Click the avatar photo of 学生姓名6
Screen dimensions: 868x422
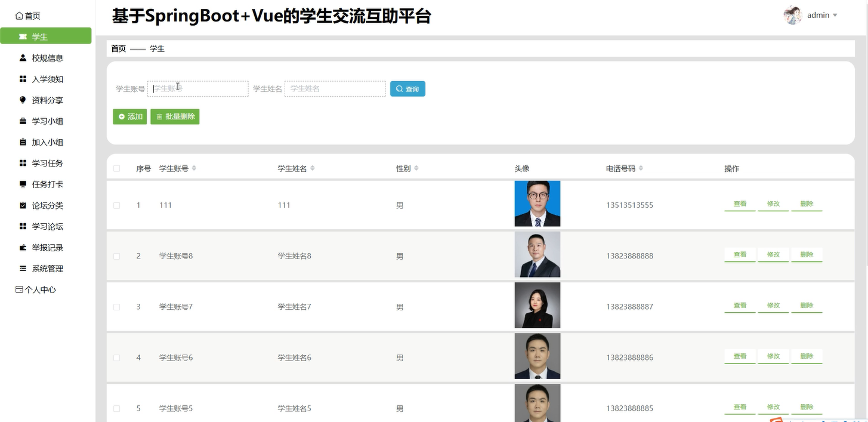pyautogui.click(x=538, y=356)
